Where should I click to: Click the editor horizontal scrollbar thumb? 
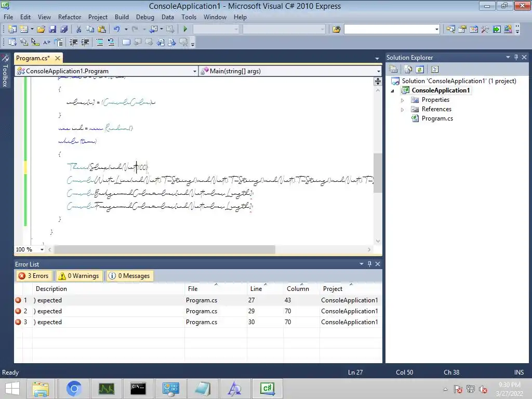pos(165,250)
